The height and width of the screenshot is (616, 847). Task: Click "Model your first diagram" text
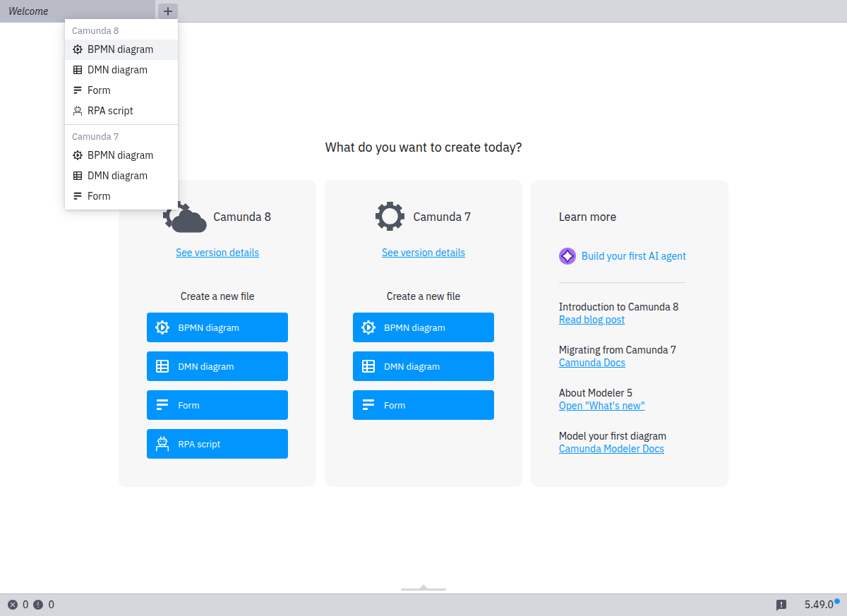coord(613,436)
